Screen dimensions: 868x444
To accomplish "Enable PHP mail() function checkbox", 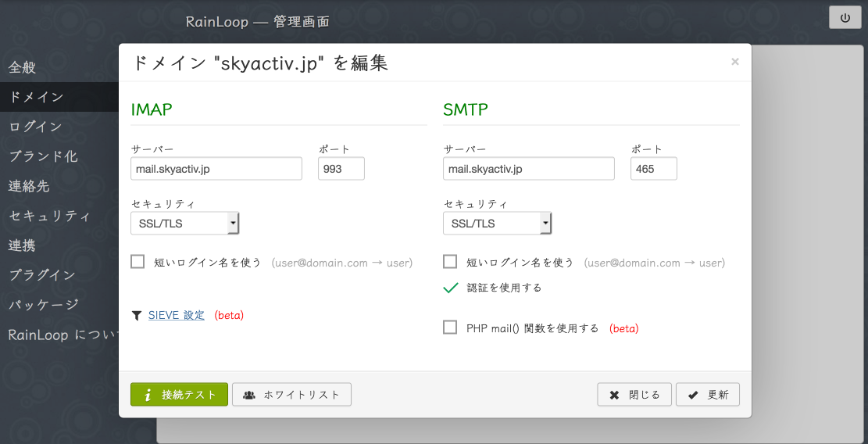I will 450,328.
